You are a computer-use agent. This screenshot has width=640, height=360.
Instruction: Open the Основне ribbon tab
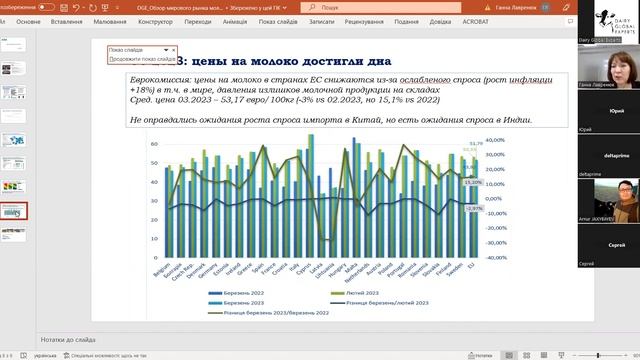pos(28,22)
